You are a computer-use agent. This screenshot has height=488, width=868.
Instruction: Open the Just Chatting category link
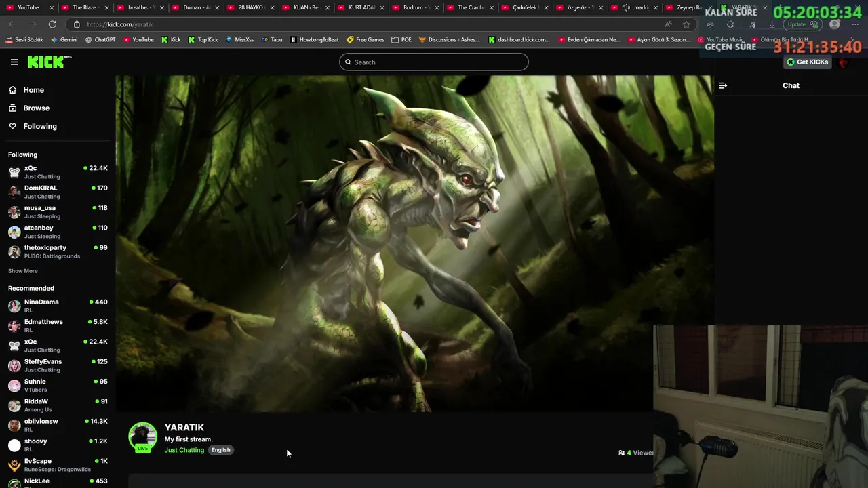(x=184, y=450)
